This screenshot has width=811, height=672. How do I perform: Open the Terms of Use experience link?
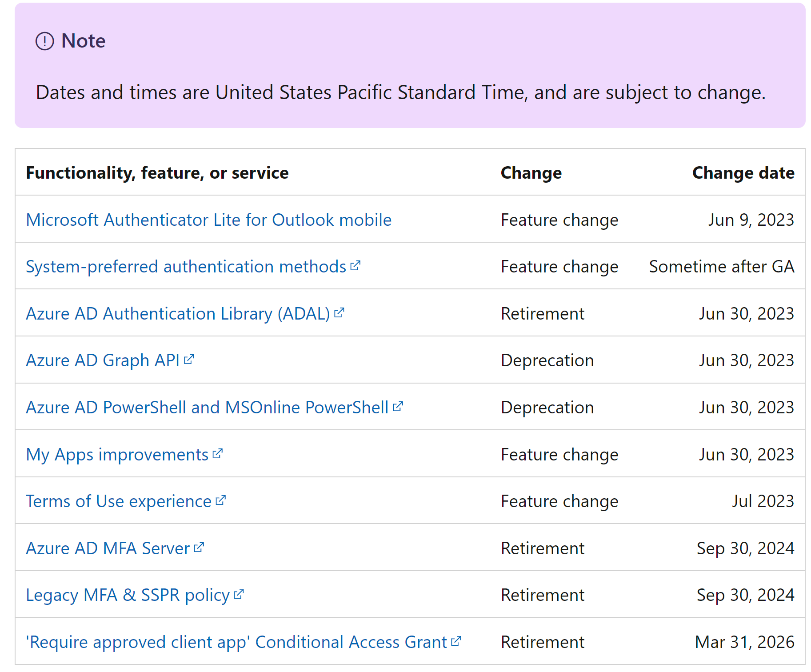coord(119,501)
